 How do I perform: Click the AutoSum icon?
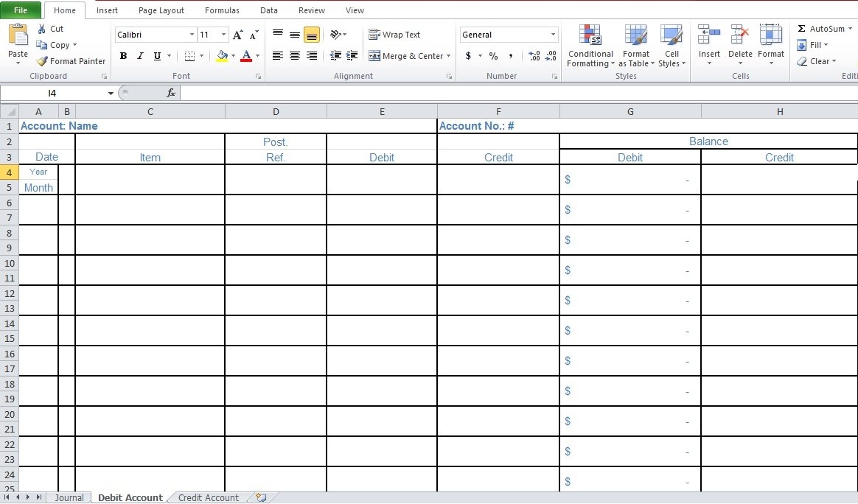[x=802, y=28]
